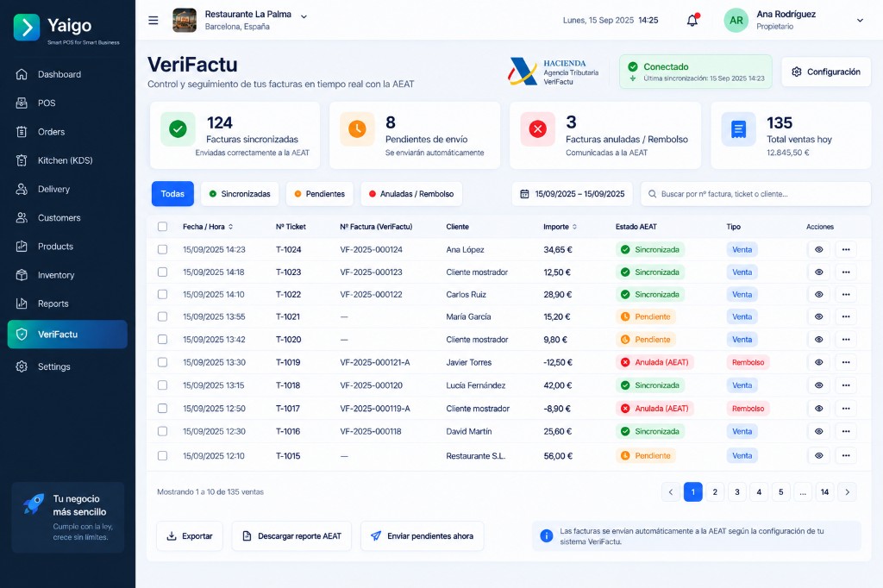This screenshot has width=883, height=588.
Task: Filter by Sincronizadas
Action: pos(240,194)
